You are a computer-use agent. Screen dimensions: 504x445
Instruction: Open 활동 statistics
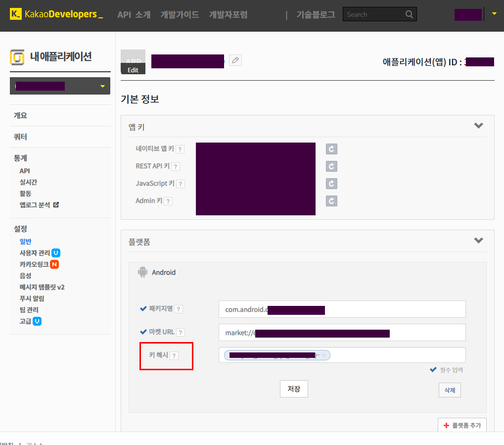pyautogui.click(x=25, y=194)
